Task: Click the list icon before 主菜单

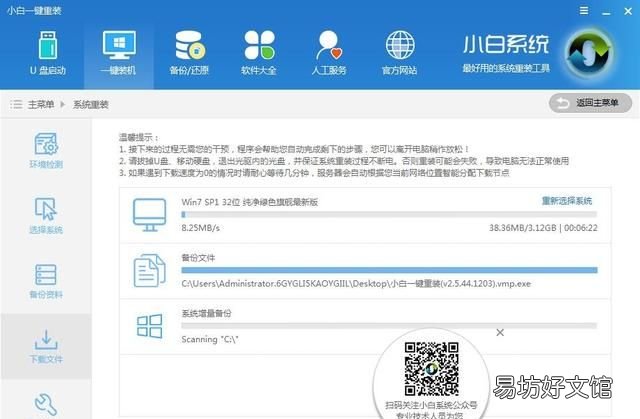Action: pos(16,104)
